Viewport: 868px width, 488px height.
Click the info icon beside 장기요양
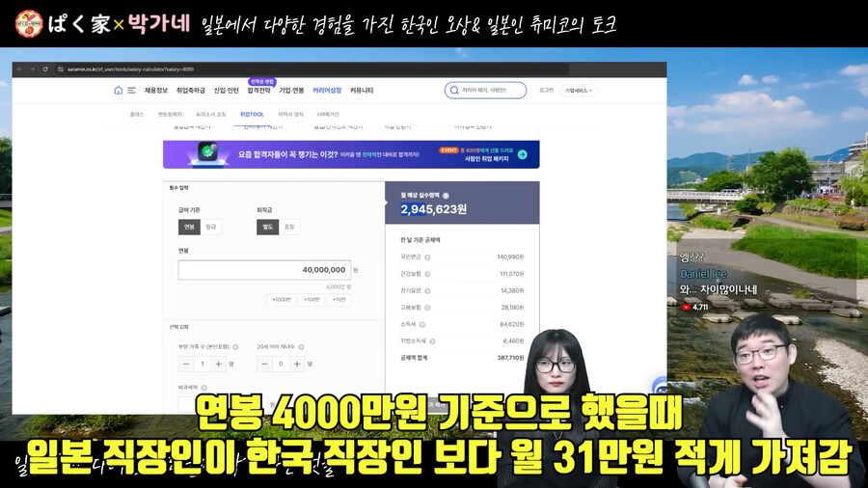tap(427, 291)
